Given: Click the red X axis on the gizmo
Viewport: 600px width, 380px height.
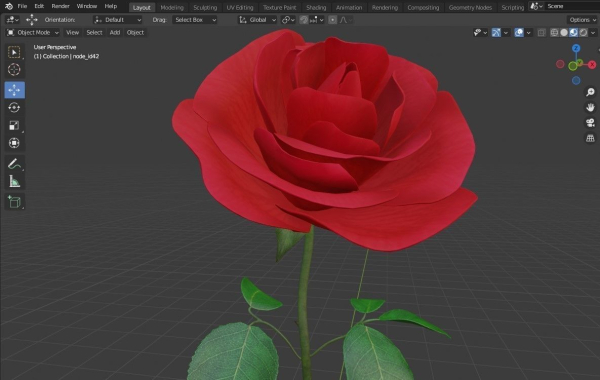Looking at the screenshot, I should (x=592, y=64).
